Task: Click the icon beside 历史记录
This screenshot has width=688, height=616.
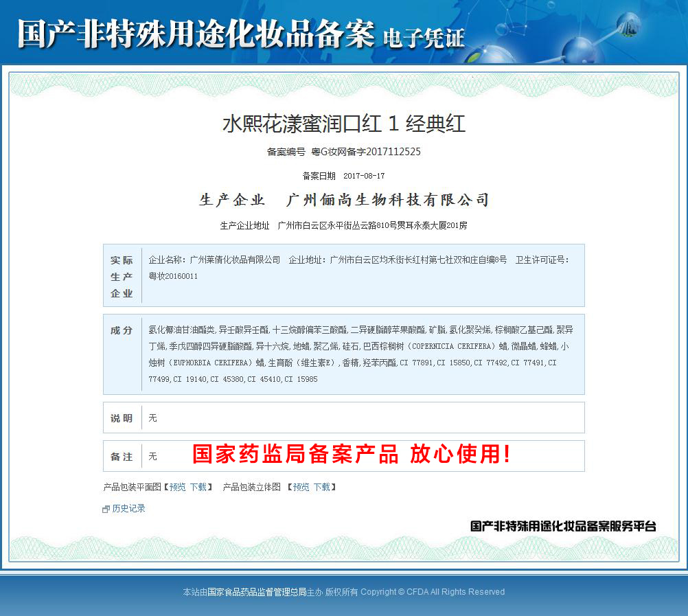Action: tap(106, 509)
